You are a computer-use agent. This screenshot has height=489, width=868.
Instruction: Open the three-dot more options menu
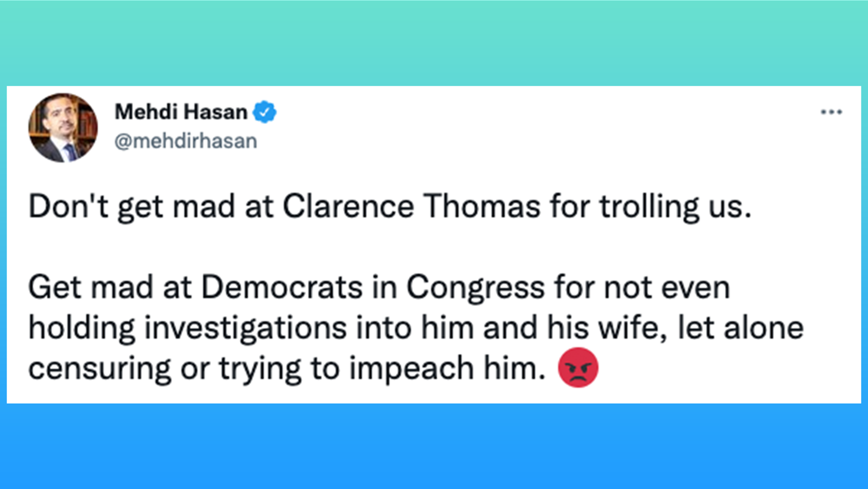pyautogui.click(x=831, y=112)
